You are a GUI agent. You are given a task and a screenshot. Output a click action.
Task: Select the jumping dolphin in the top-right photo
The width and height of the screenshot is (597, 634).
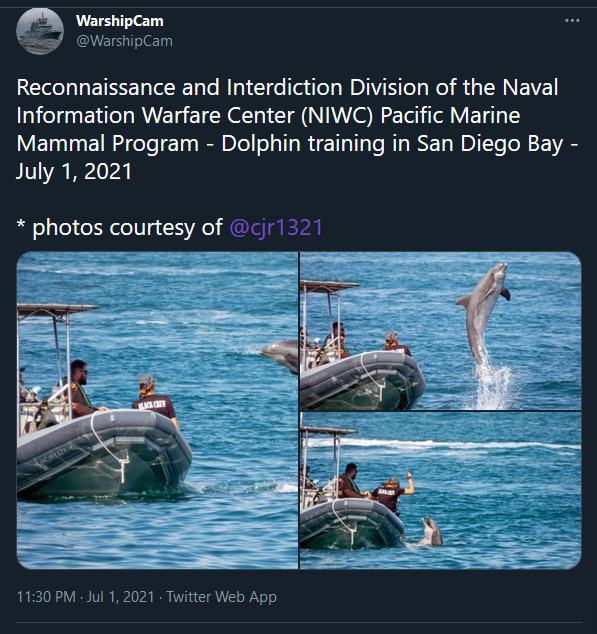[x=482, y=315]
